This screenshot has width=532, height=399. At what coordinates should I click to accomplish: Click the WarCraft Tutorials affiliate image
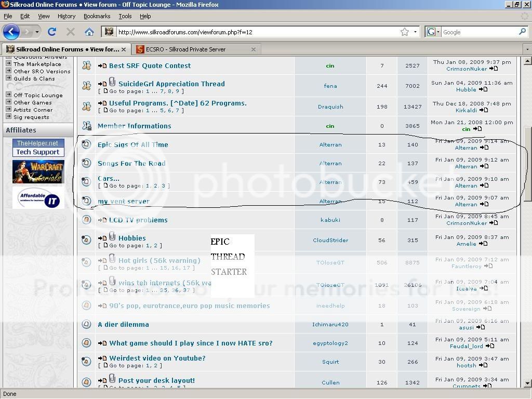point(38,172)
